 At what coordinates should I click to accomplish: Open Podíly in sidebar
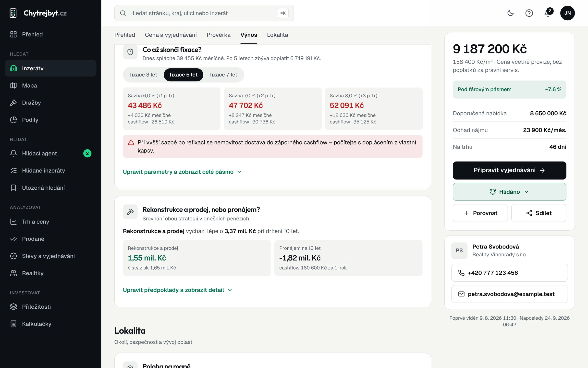point(51,120)
